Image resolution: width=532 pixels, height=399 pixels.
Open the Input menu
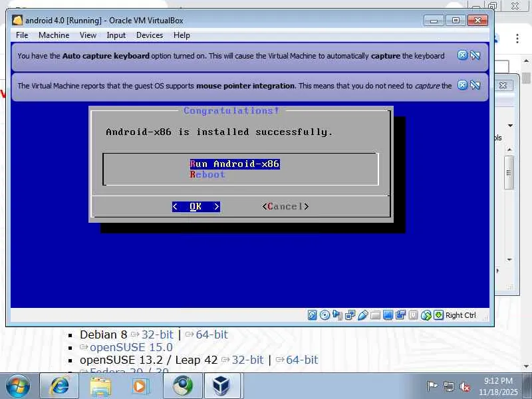click(116, 35)
